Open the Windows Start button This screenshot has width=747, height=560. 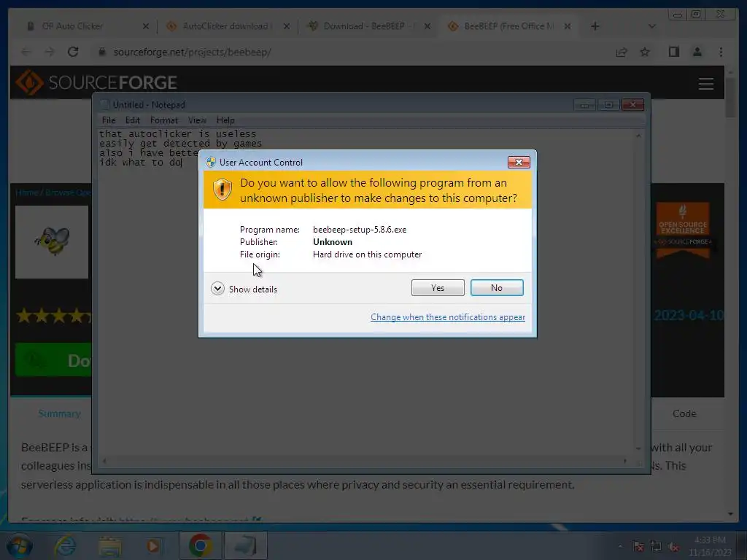pos(19,545)
